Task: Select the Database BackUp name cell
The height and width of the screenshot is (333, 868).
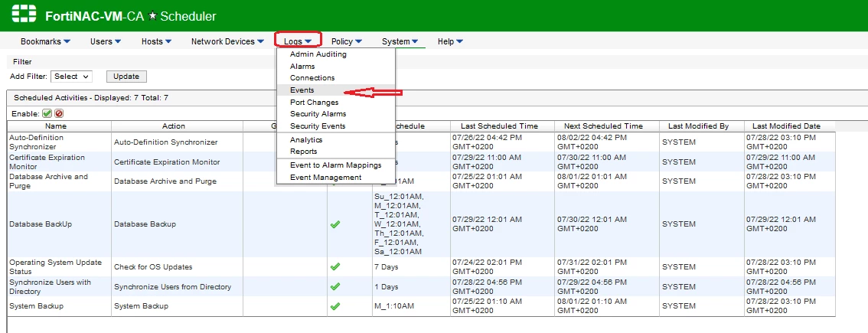Action: (59, 224)
